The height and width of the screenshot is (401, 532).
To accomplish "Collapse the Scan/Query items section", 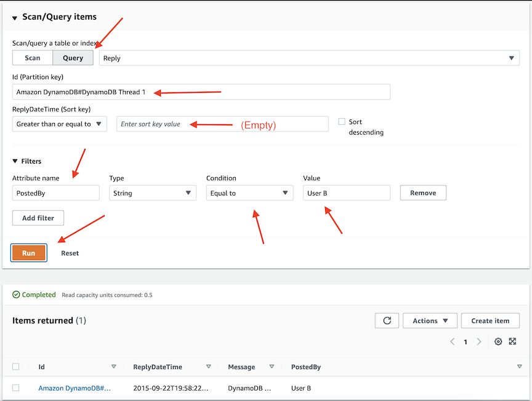I will (15, 18).
